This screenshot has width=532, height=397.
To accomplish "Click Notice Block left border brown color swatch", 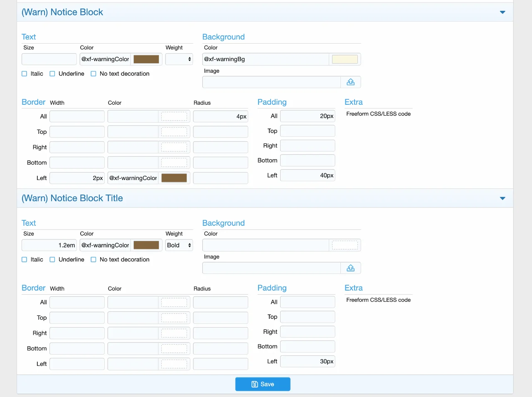I will pyautogui.click(x=174, y=178).
